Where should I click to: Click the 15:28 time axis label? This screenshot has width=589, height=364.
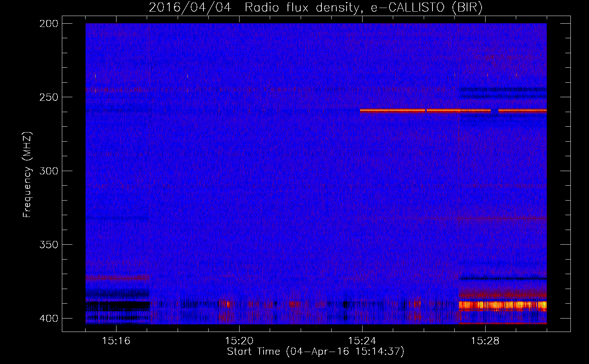click(x=485, y=341)
